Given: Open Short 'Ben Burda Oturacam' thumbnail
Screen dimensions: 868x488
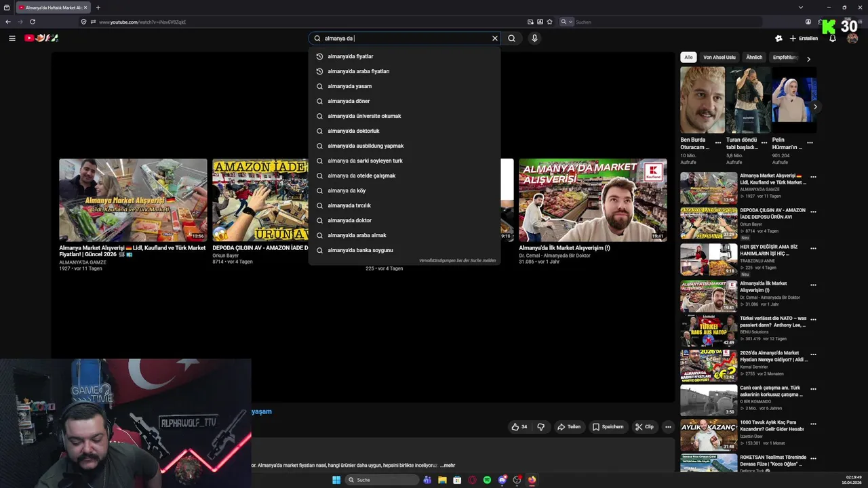Looking at the screenshot, I should pyautogui.click(x=703, y=100).
